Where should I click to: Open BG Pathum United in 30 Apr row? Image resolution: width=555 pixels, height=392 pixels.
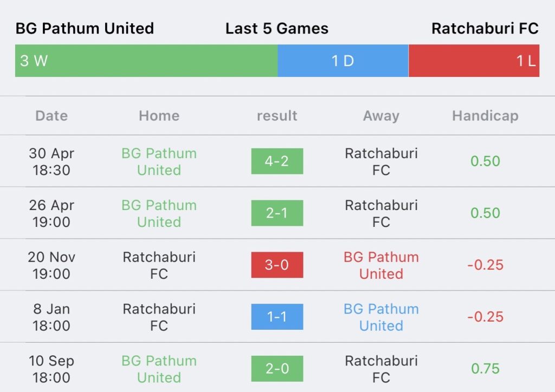point(159,161)
